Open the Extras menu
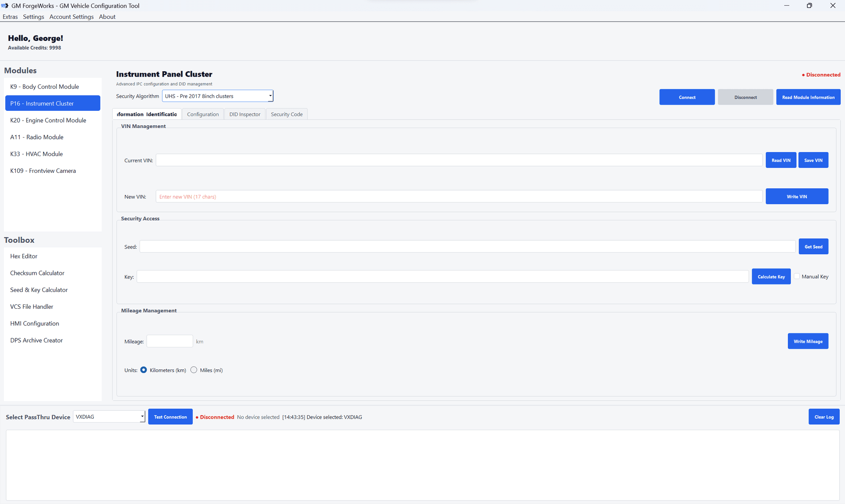 point(10,16)
